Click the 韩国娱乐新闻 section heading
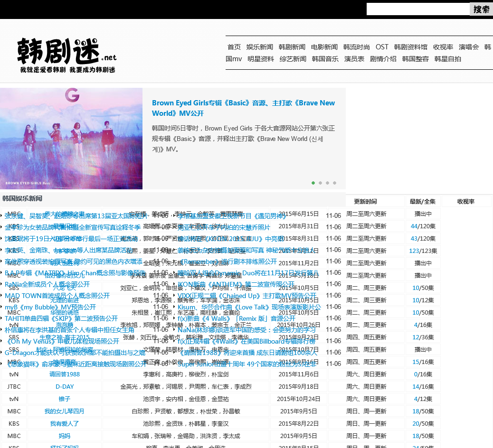The width and height of the screenshot is (493, 448). (x=22, y=198)
